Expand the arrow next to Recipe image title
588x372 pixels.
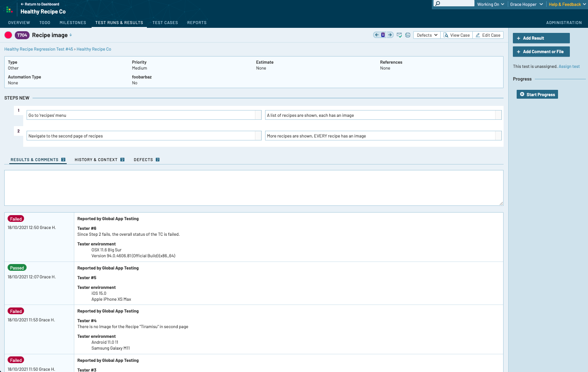click(x=71, y=35)
